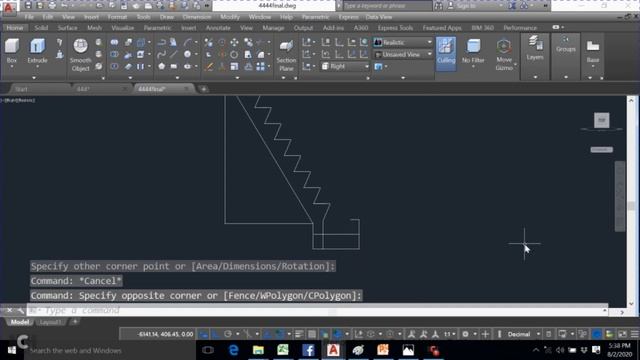The width and height of the screenshot is (640, 360).
Task: Activate the Extrude tool
Action: click(x=37, y=50)
